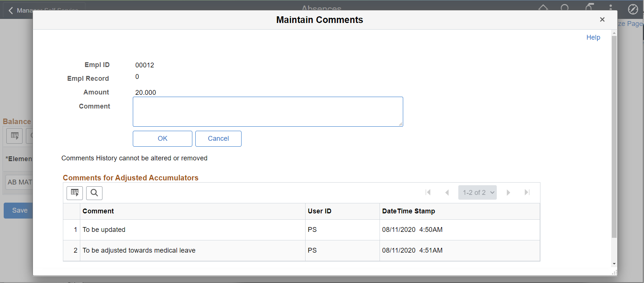Click scrollbar down arrow in dialog
The width and height of the screenshot is (644, 283).
(614, 264)
